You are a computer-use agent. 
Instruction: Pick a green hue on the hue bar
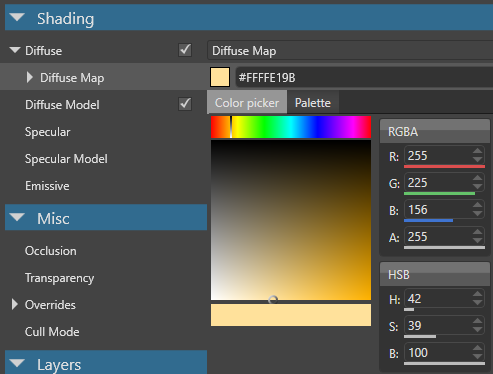pyautogui.click(x=264, y=127)
